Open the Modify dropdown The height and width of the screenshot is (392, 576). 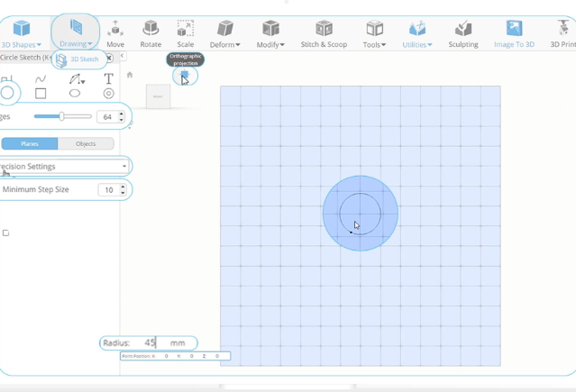click(x=270, y=34)
